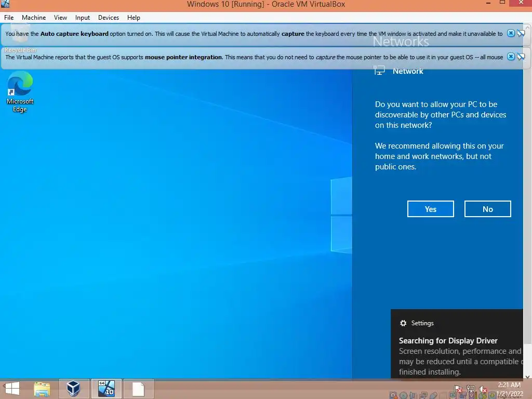Image resolution: width=532 pixels, height=399 pixels.
Task: Click the hard disk activity status icon
Action: 394,395
